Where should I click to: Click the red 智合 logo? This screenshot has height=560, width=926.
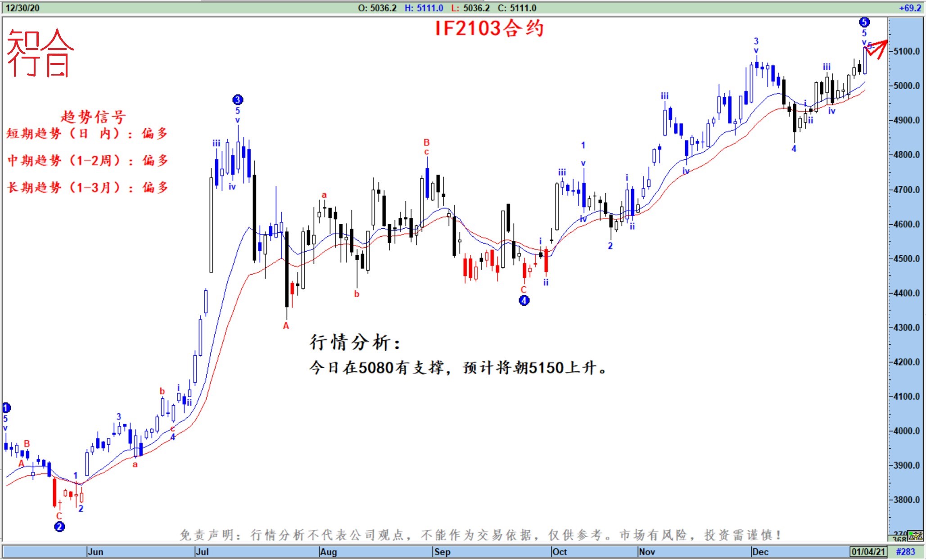click(40, 53)
